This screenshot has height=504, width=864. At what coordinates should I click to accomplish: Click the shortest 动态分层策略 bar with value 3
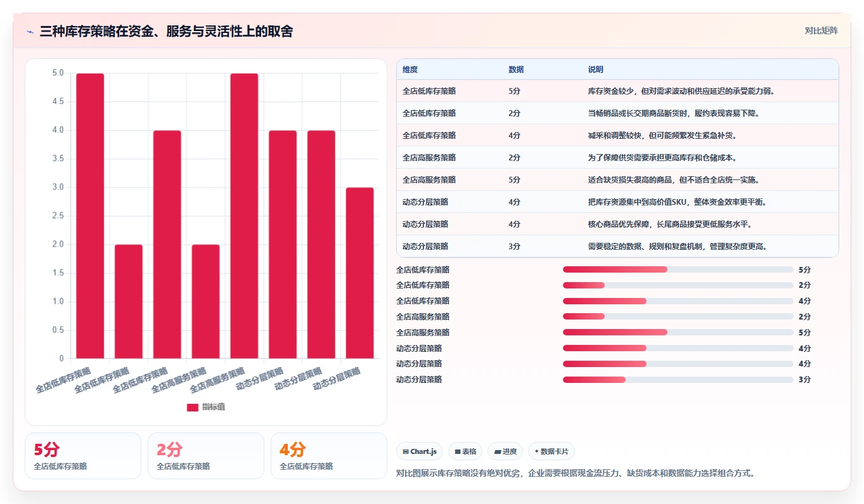pos(360,273)
